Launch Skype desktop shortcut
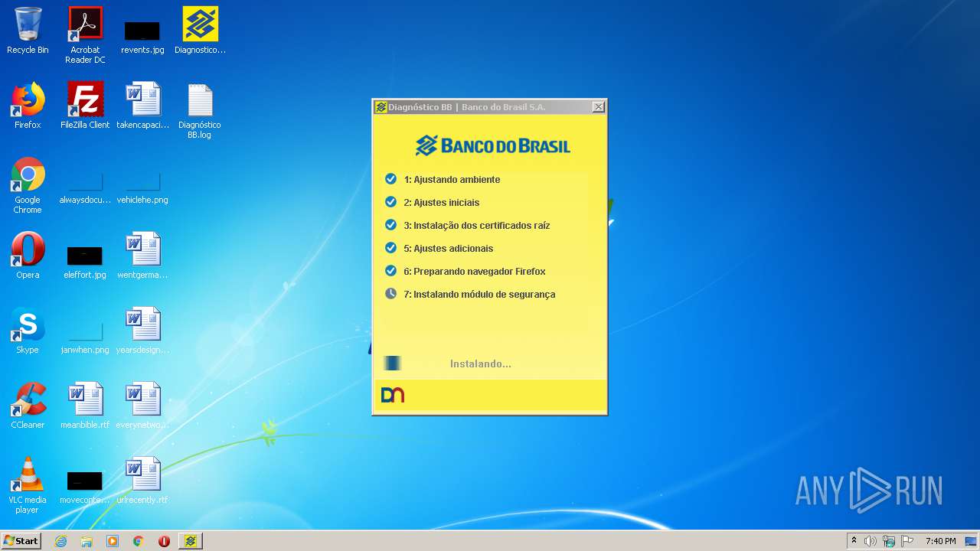This screenshot has width=980, height=551. (28, 331)
